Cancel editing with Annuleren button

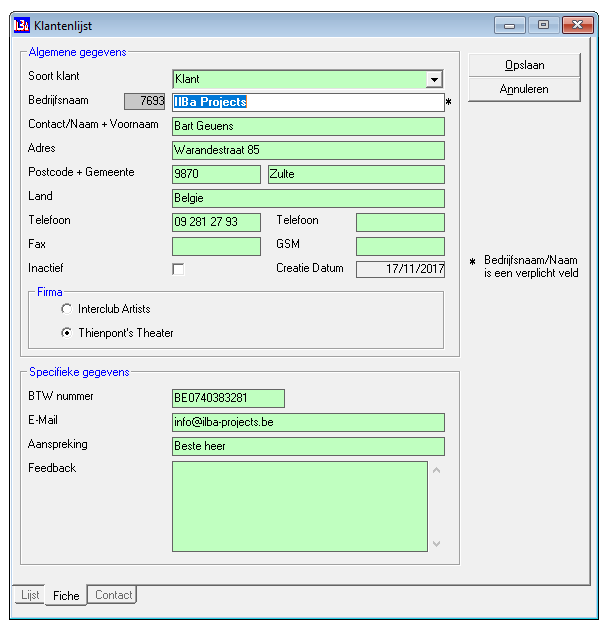(524, 89)
